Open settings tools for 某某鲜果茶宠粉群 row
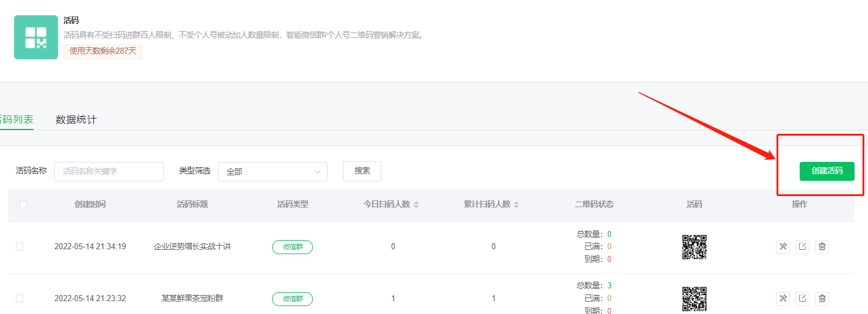This screenshot has width=868, height=314. 783,299
